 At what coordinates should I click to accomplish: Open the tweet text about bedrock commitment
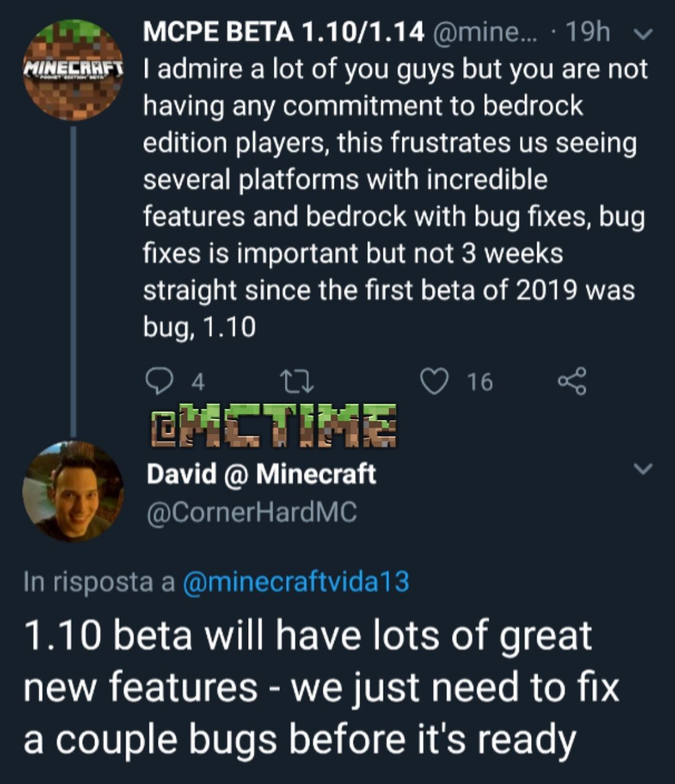click(x=392, y=197)
